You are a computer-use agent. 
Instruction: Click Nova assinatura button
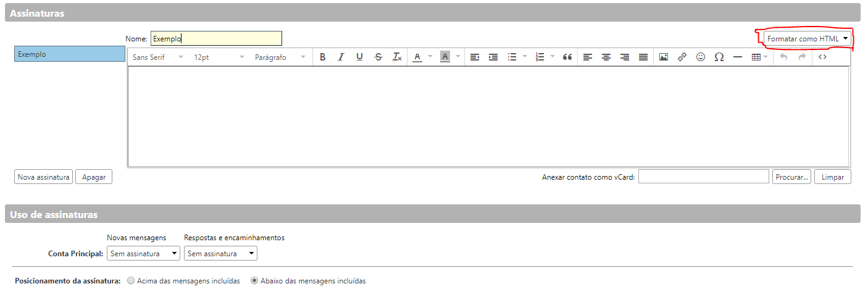(x=43, y=177)
